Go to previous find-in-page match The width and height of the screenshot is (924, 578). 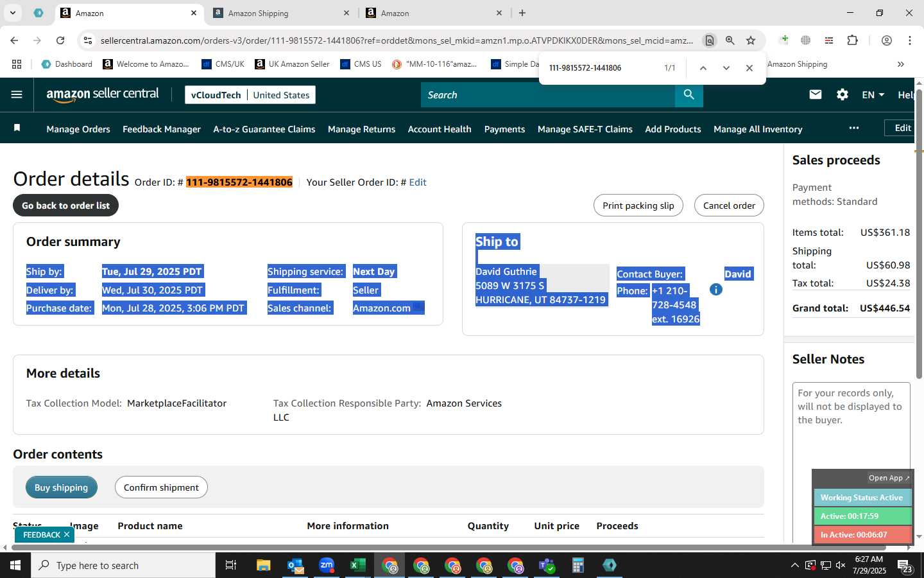[x=703, y=67]
